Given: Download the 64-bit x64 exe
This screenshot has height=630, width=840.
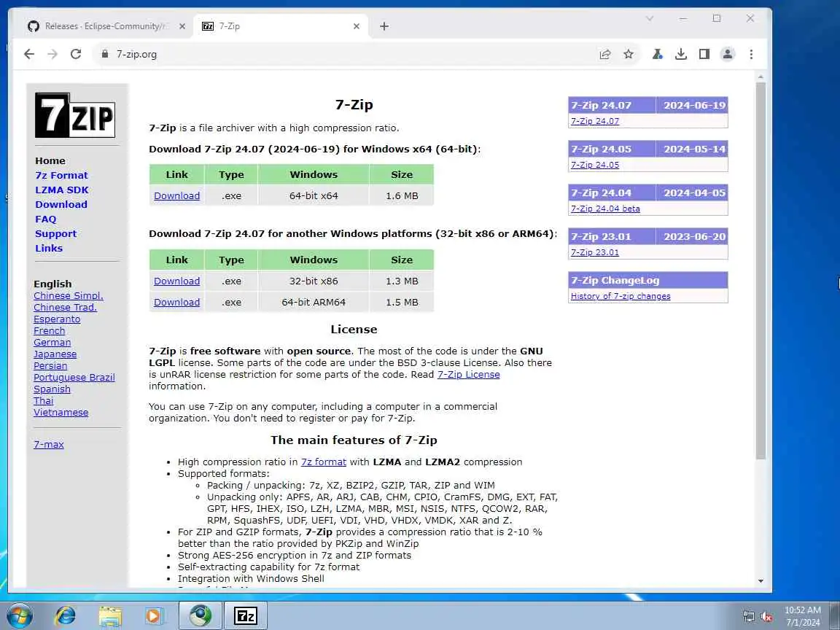Looking at the screenshot, I should [176, 195].
